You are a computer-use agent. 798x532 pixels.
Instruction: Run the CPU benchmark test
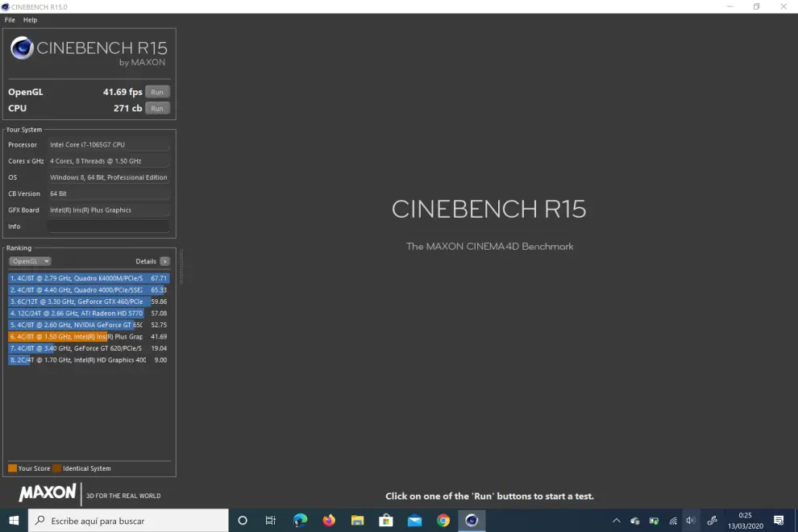[x=157, y=108]
